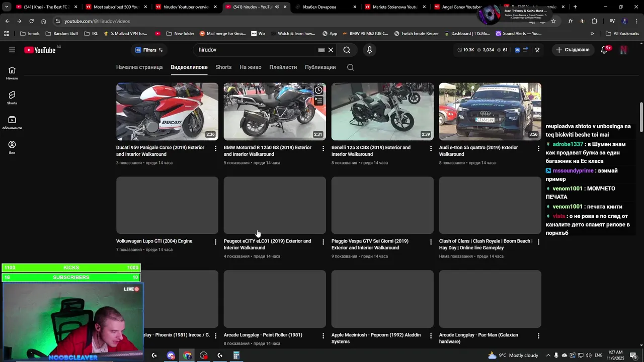The width and height of the screenshot is (644, 362).
Task: Bookmark this page with the star
Action: 553,21
